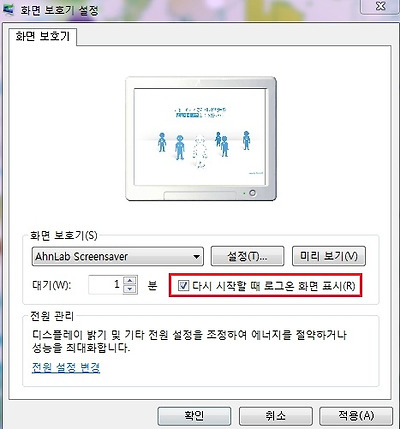
Task: Increase wait time with the up arrow
Action: click(130, 280)
